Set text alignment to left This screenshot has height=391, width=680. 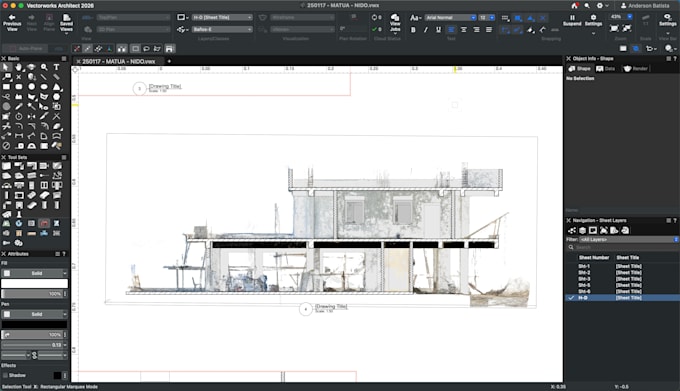click(x=451, y=30)
